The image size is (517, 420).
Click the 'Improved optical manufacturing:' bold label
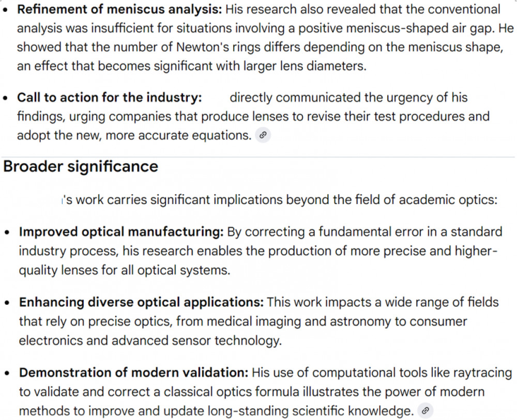tap(121, 232)
